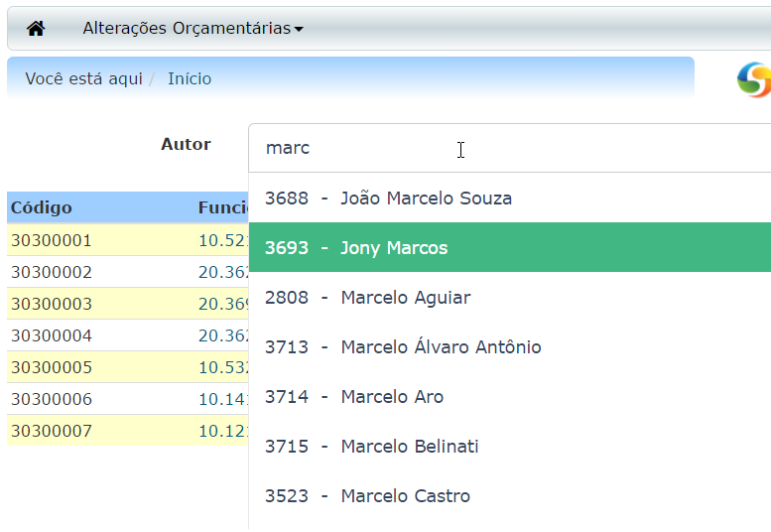Click table row code 30300001
Viewport: 771px width, 532px height.
[x=51, y=240]
